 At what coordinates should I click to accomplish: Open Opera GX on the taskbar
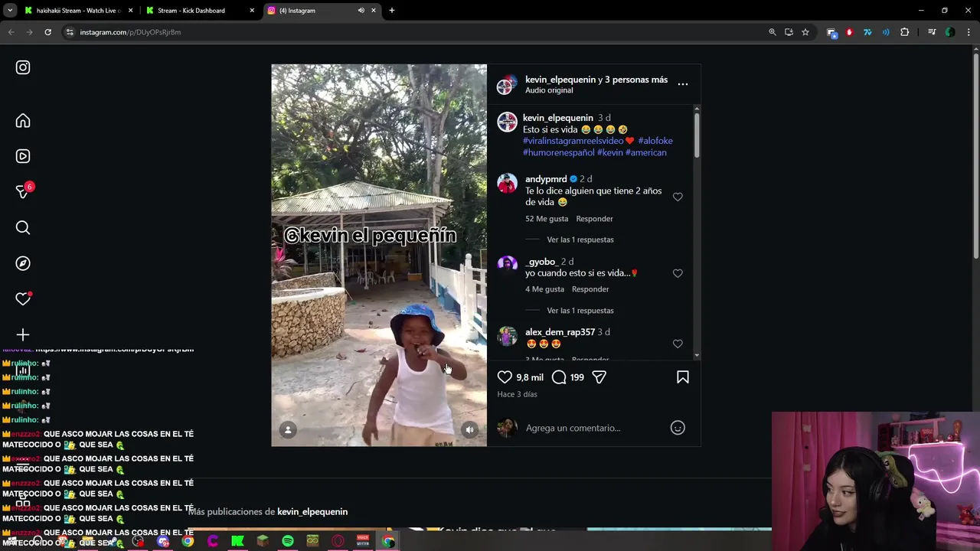point(338,542)
